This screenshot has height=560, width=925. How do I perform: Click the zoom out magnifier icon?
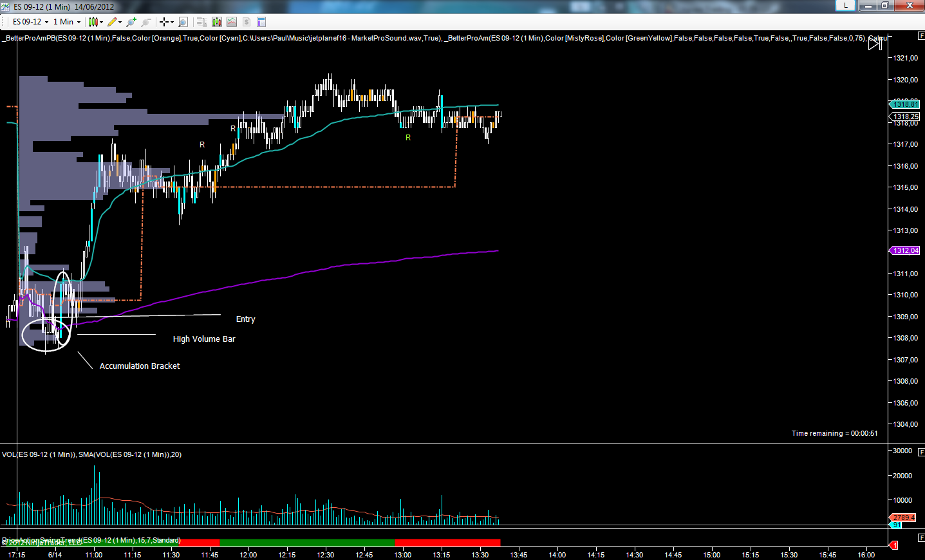[x=146, y=22]
